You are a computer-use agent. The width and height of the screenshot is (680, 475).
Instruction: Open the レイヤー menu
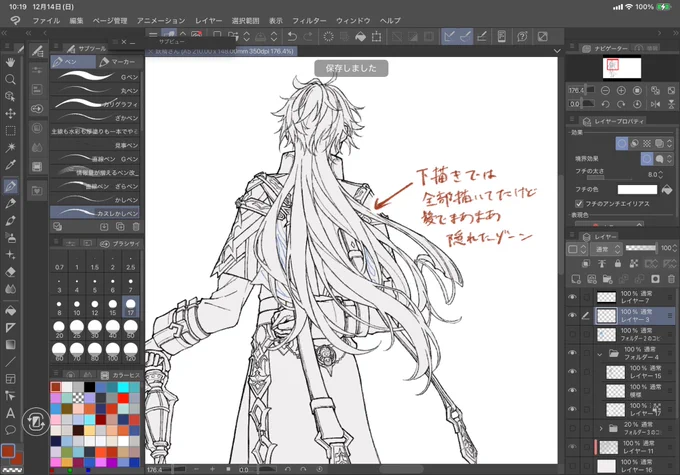tap(208, 20)
